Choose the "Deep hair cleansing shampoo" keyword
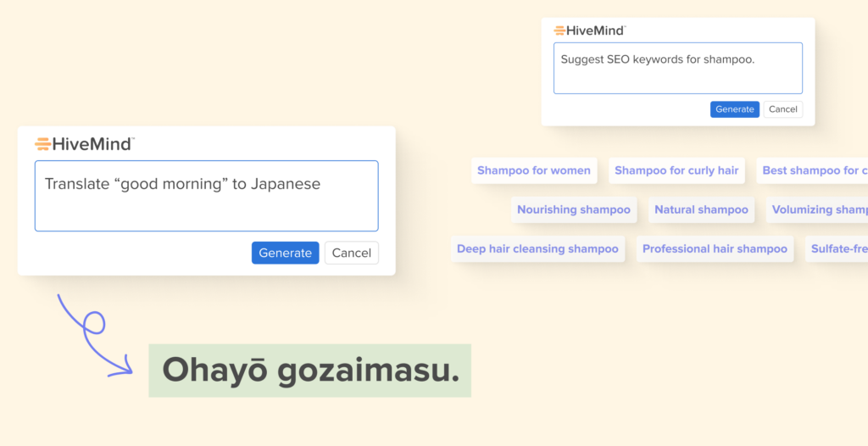Screen dimensions: 868x446 coord(537,248)
